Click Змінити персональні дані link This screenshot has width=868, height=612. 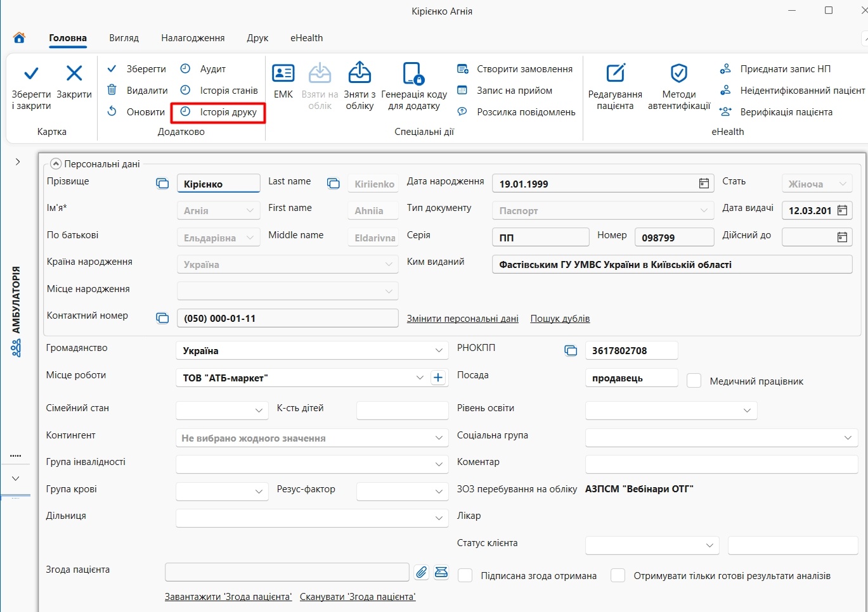[x=463, y=319]
